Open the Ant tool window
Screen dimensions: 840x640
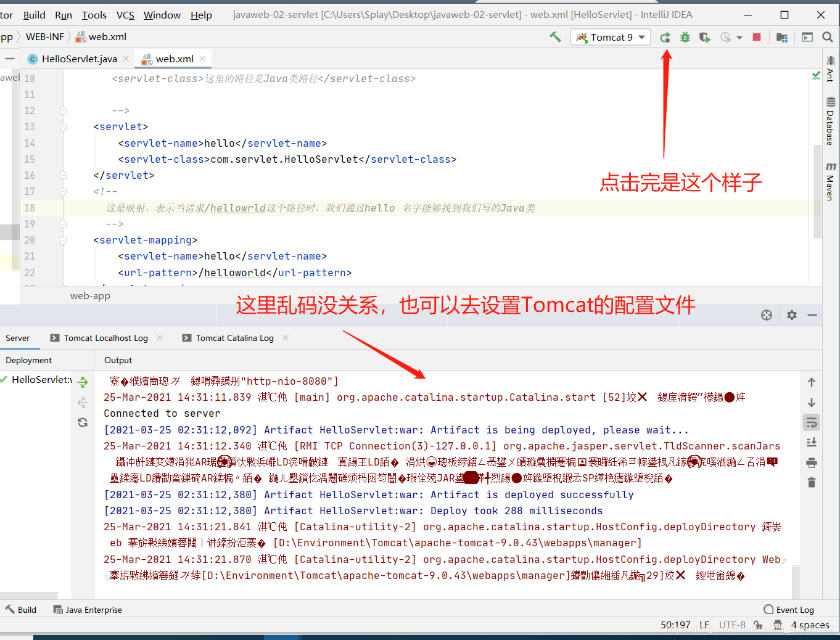831,69
